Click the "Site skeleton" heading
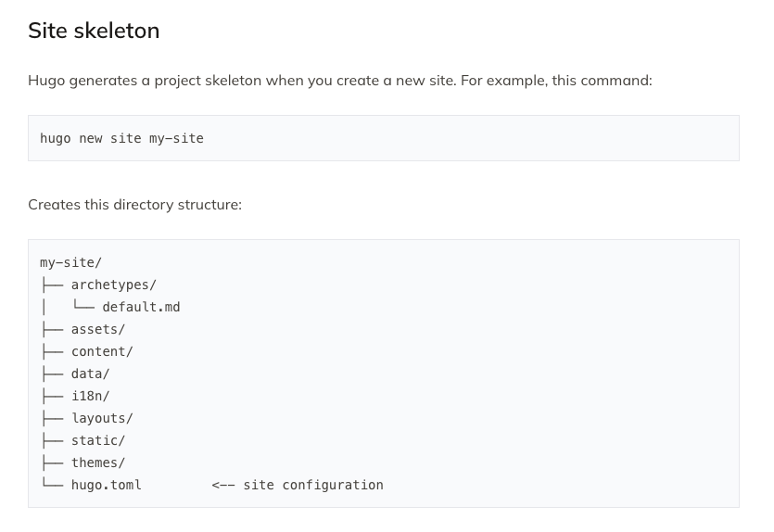 (x=94, y=31)
